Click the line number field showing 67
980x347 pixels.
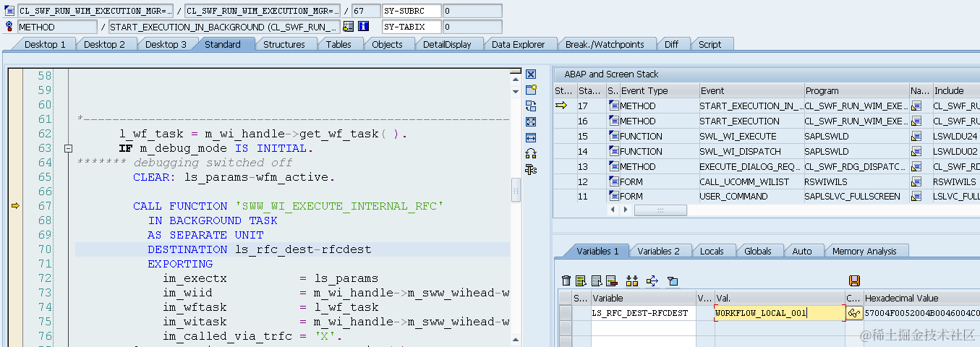pos(365,11)
